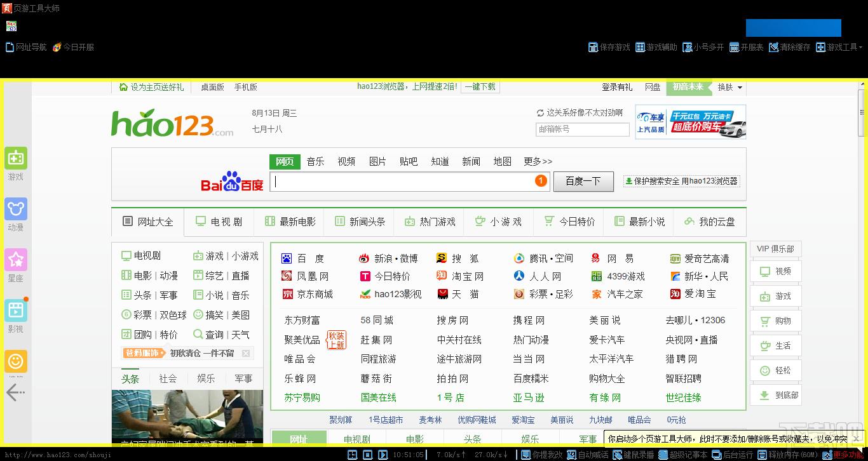868x461 pixels.
Task: Click 清除缓存 to clear cache
Action: click(x=790, y=47)
